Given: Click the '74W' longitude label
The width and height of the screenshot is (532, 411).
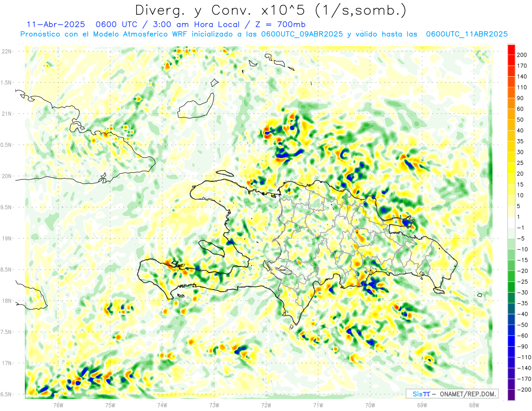Looking at the screenshot, I should point(162,405).
